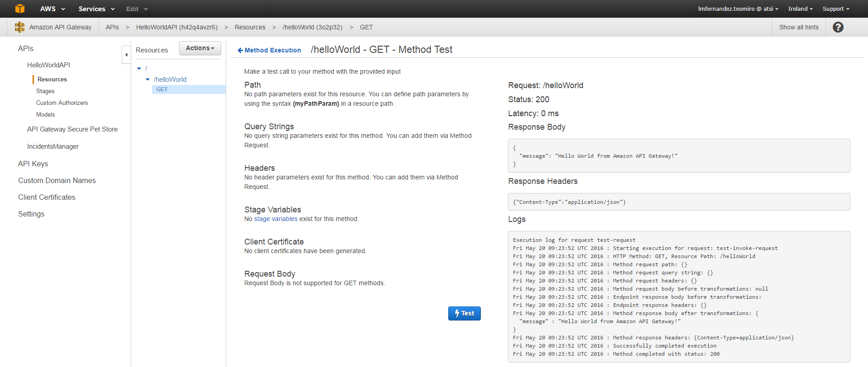The height and width of the screenshot is (367, 868).
Task: Open the Ireland region dropdown
Action: tap(800, 9)
